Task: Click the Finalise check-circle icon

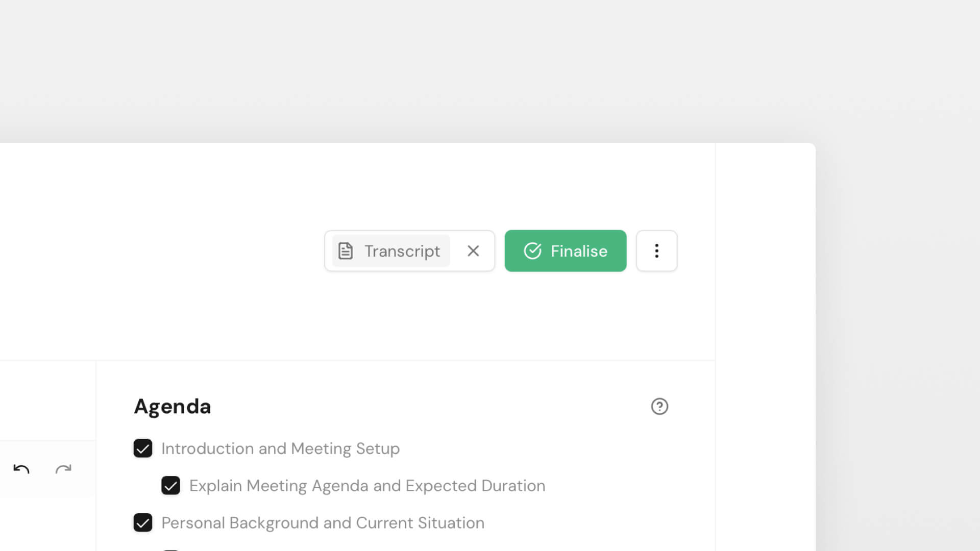Action: (532, 251)
